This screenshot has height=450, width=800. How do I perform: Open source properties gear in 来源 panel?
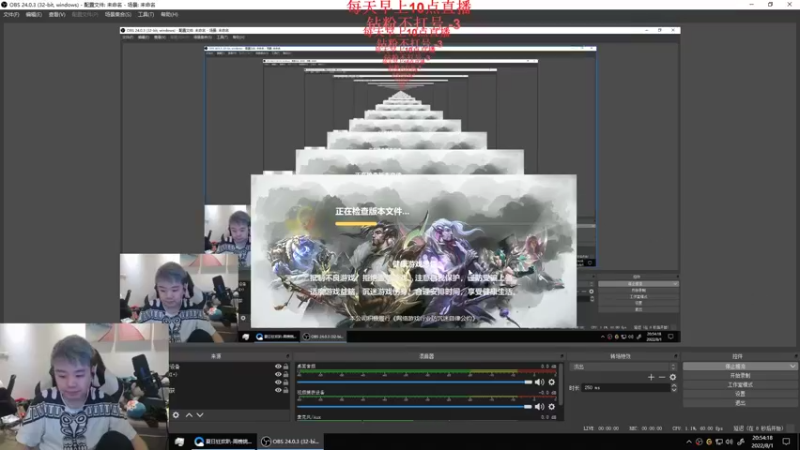[176, 415]
